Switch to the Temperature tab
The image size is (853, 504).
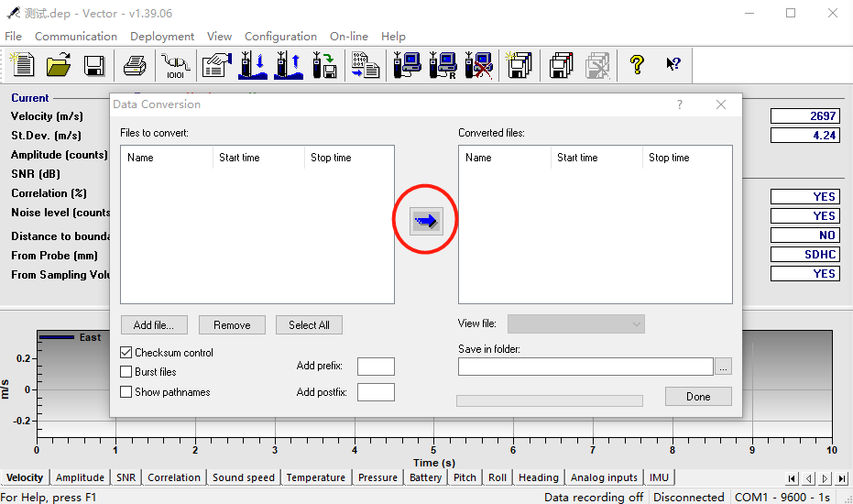coord(315,477)
